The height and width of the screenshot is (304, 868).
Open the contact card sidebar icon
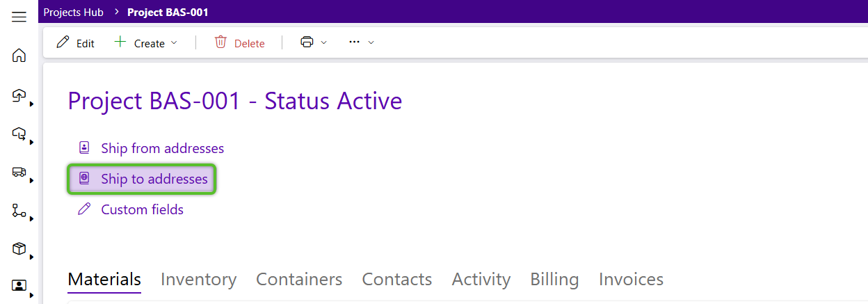(19, 285)
